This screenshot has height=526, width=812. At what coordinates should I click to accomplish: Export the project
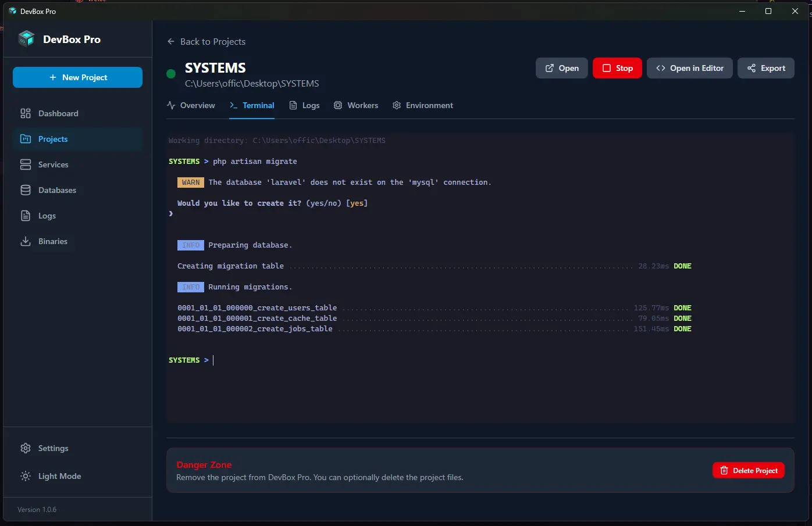(766, 68)
